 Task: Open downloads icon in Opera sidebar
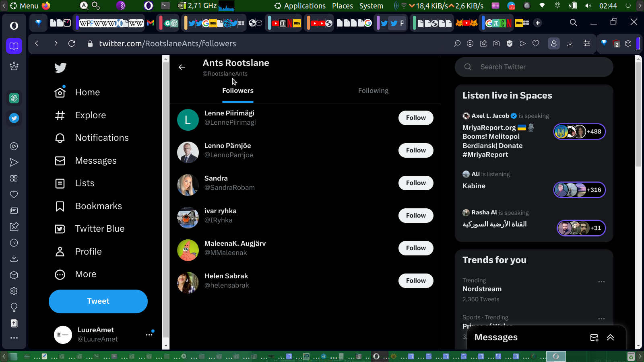14,259
